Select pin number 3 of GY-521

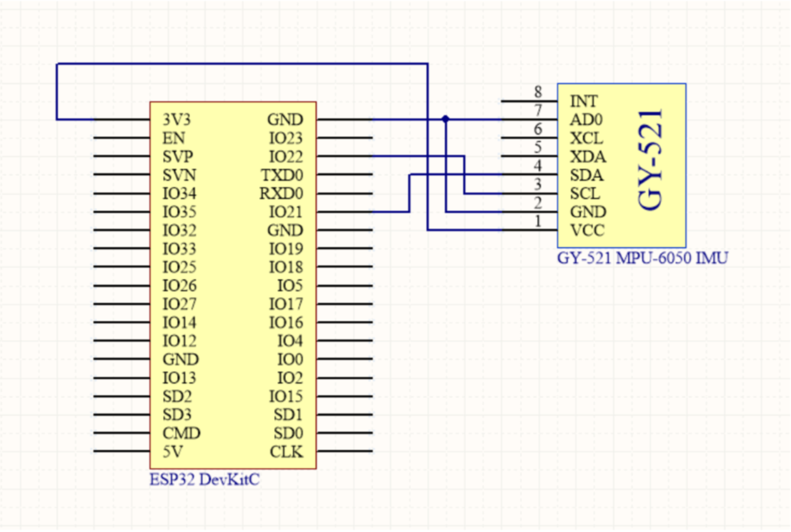click(538, 184)
